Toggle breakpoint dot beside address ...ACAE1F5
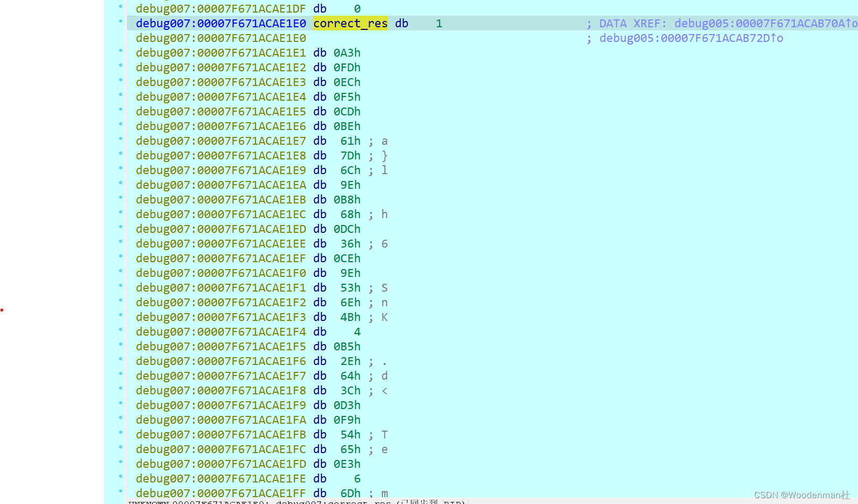The height and width of the screenshot is (504, 858). pyautogui.click(x=121, y=344)
